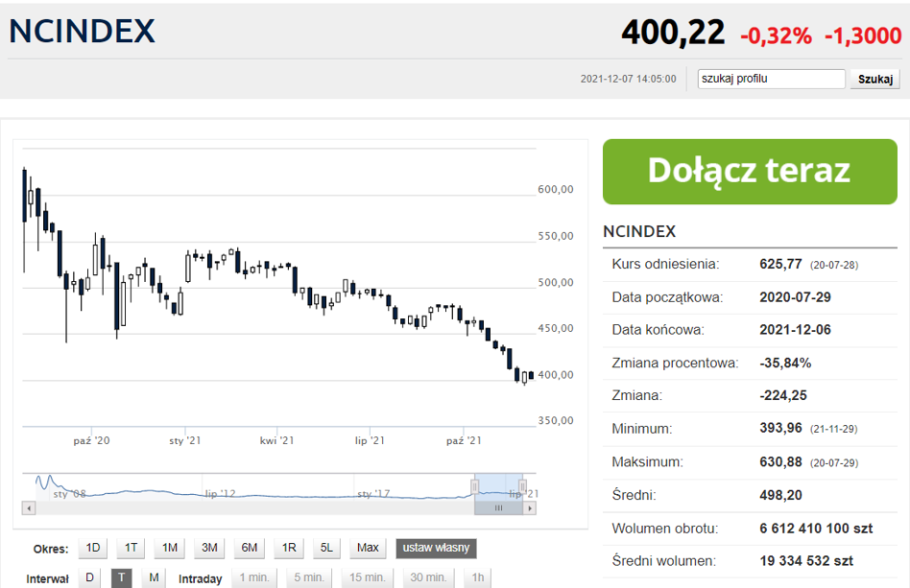This screenshot has height=588, width=910.
Task: Click Minimum value 393,96
Action: [x=780, y=429]
